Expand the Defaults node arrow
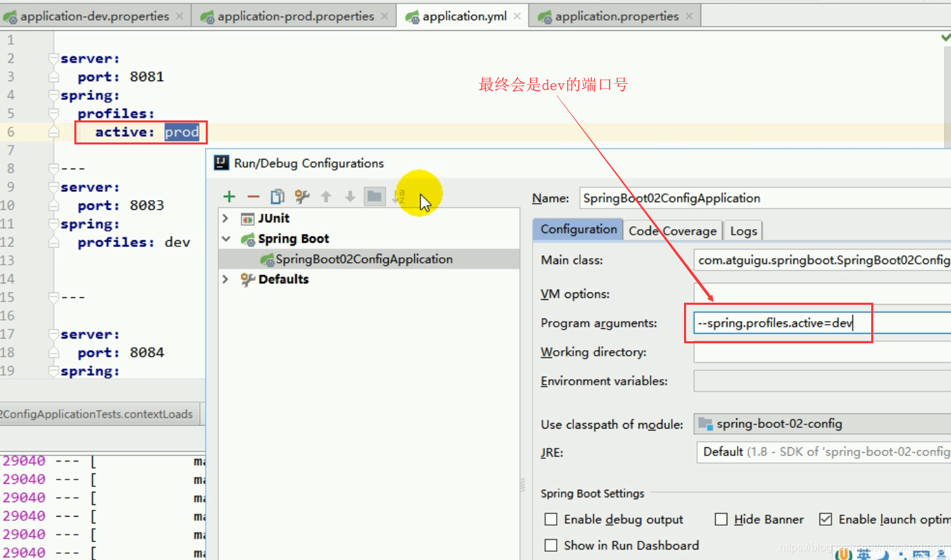 click(x=225, y=279)
